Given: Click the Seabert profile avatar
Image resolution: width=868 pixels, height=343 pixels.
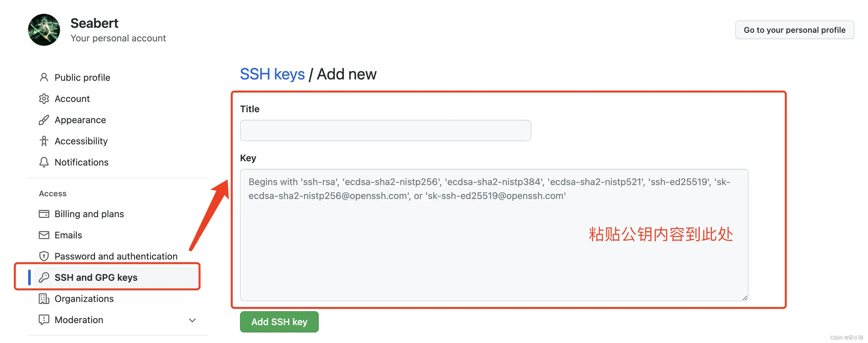Looking at the screenshot, I should click(x=44, y=30).
